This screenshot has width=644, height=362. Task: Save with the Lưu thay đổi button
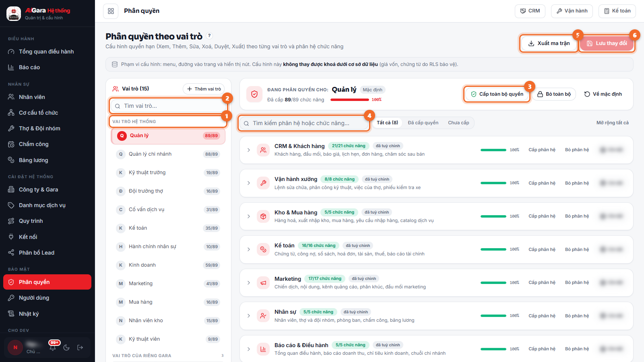pyautogui.click(x=607, y=43)
